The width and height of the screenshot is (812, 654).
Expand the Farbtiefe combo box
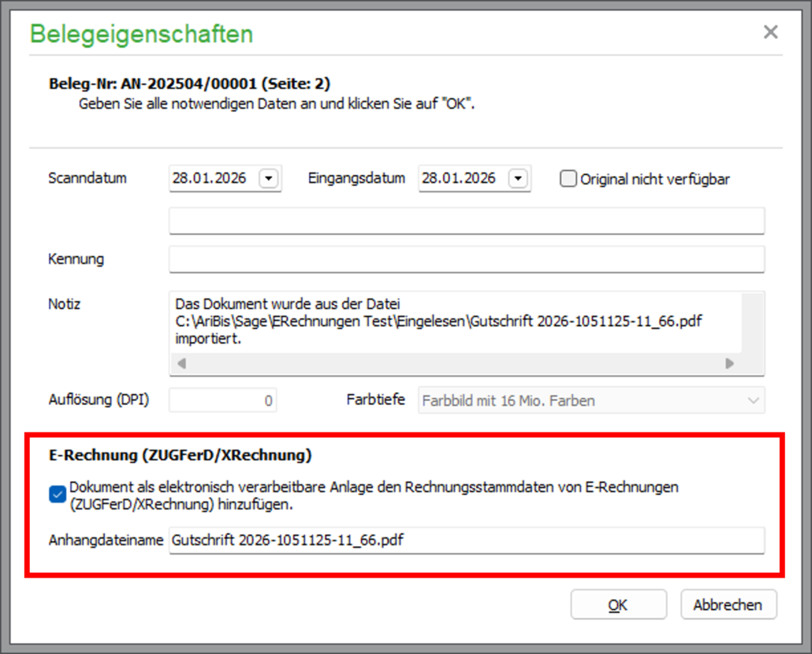pos(751,400)
